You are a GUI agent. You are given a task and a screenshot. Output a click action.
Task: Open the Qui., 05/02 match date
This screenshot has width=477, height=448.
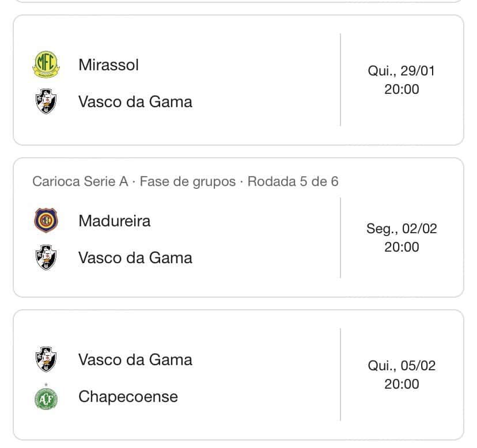coord(402,366)
